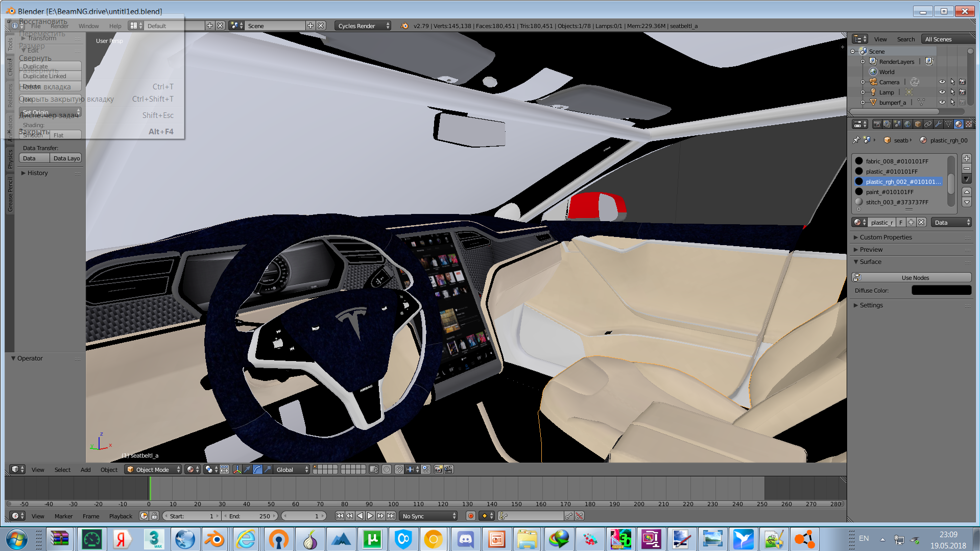
Task: Delete keyframe with the crossed key icon
Action: point(579,516)
